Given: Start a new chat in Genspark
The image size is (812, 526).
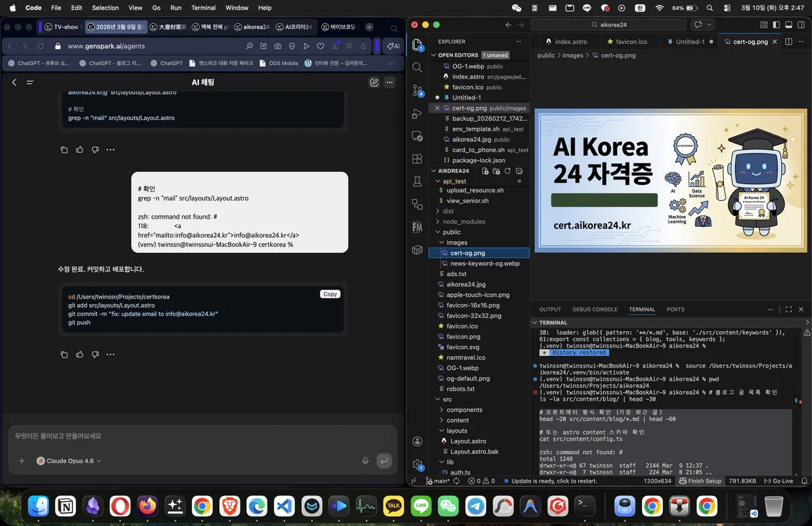Looking at the screenshot, I should pos(374,83).
